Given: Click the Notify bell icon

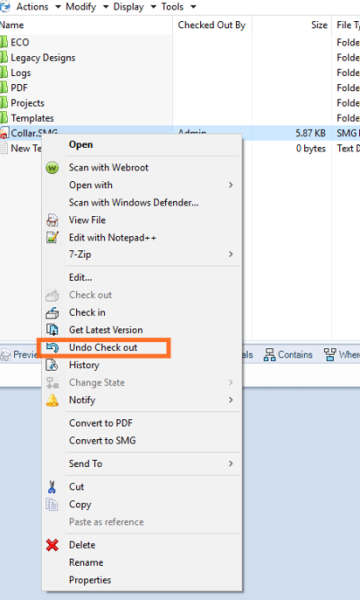Looking at the screenshot, I should point(52,400).
